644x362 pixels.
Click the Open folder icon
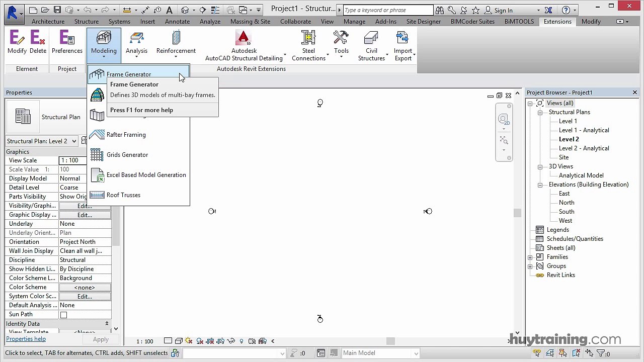point(45,10)
